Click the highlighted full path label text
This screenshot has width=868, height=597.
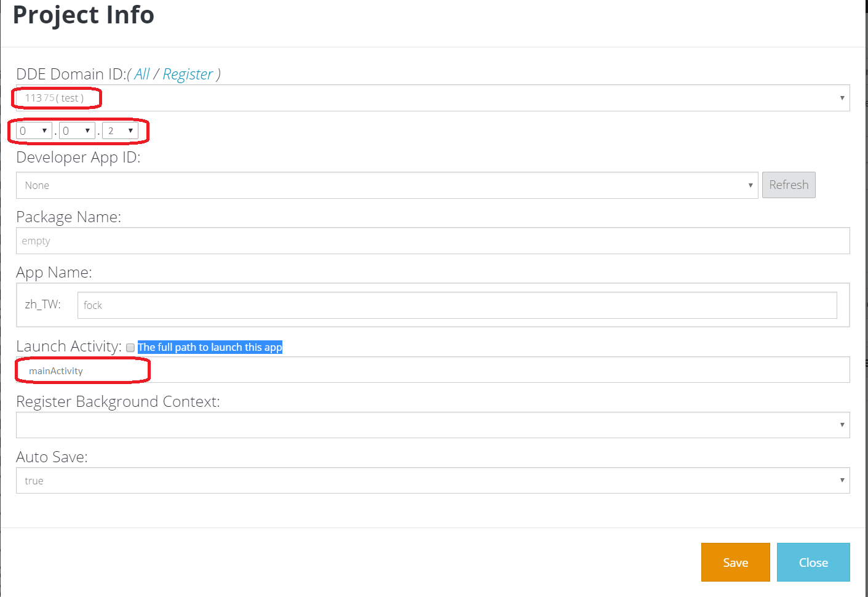click(x=210, y=347)
